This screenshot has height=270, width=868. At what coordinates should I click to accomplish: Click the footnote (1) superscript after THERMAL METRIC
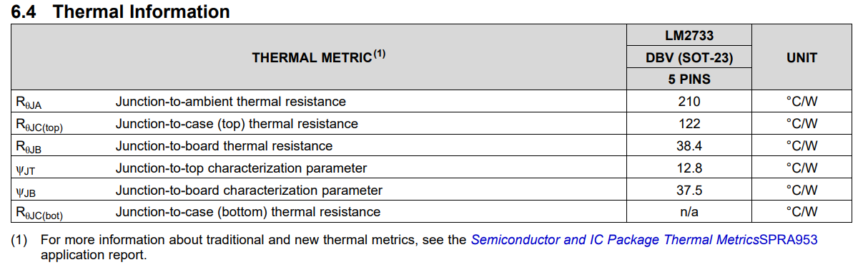pyautogui.click(x=380, y=54)
